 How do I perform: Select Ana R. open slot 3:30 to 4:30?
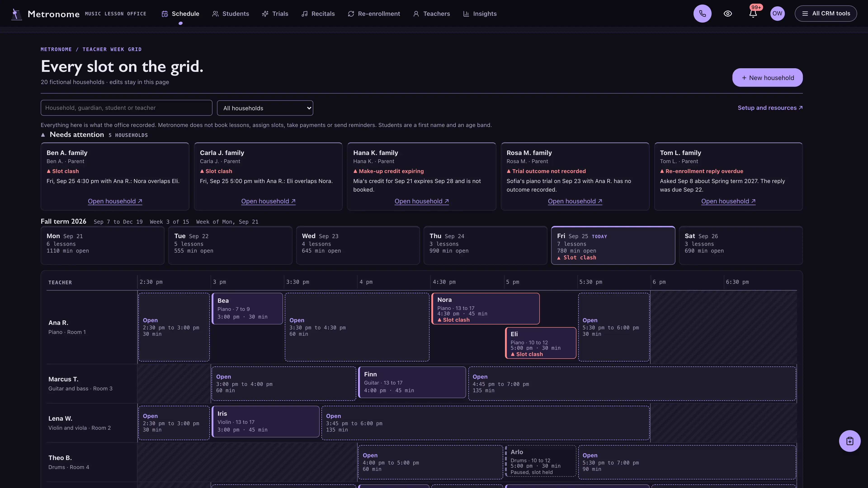[357, 327]
